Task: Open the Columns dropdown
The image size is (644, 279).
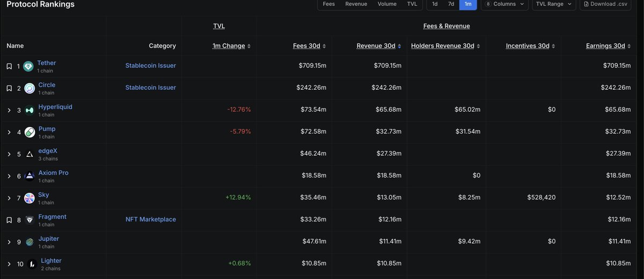Action: (x=504, y=4)
